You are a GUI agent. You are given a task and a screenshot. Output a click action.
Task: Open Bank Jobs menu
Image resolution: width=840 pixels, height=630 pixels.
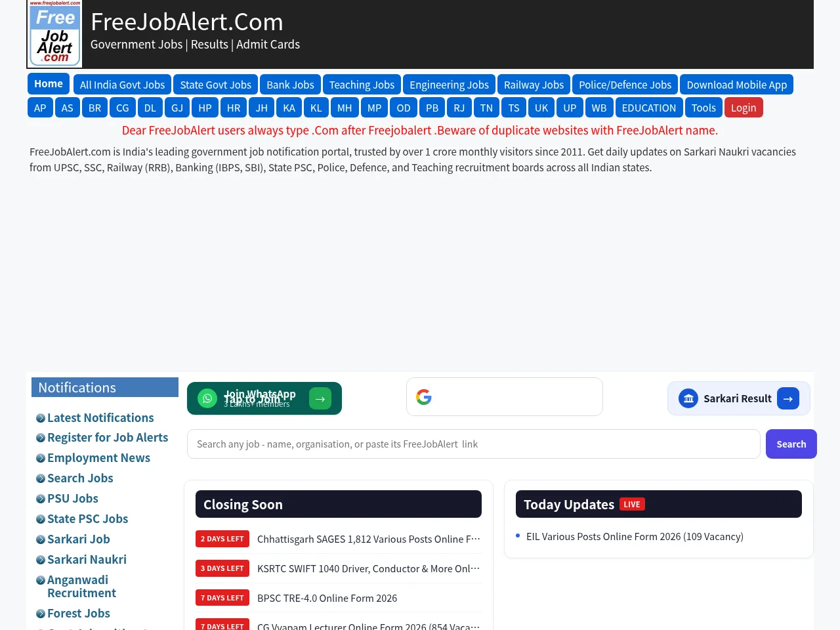click(x=290, y=85)
